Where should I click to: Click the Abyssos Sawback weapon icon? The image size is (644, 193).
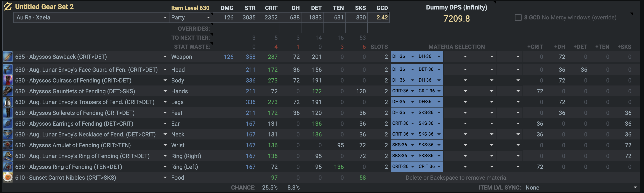(8, 57)
